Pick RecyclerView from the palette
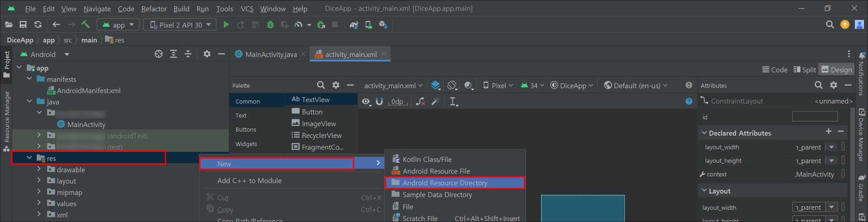This screenshot has height=222, width=868. pyautogui.click(x=316, y=135)
